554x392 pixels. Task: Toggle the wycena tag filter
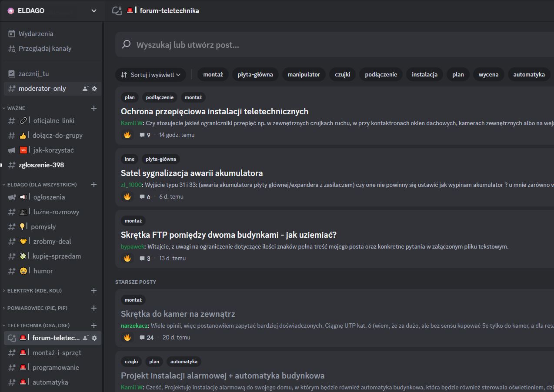click(x=488, y=74)
